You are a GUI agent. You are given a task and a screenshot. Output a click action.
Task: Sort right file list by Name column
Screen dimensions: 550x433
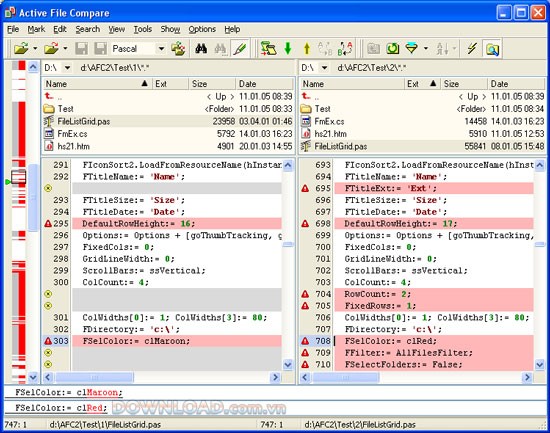(x=352, y=84)
